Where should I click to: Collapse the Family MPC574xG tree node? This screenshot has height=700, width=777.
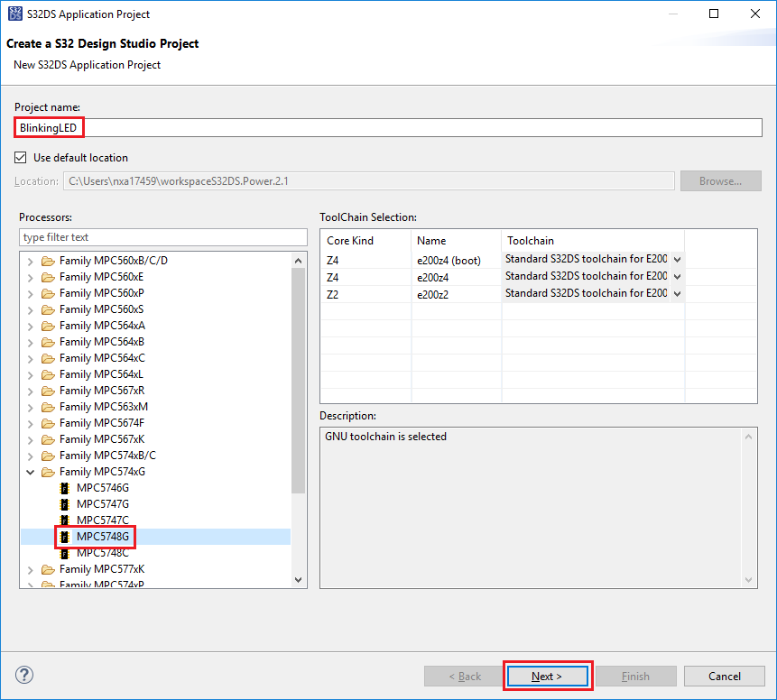tap(30, 472)
